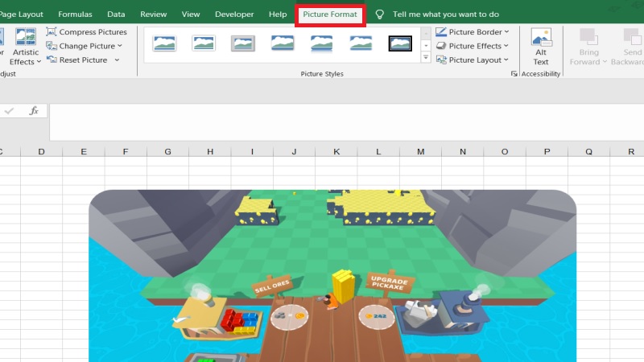Click the Picture Layout icon
Image resolution: width=644 pixels, height=362 pixels.
pos(441,60)
